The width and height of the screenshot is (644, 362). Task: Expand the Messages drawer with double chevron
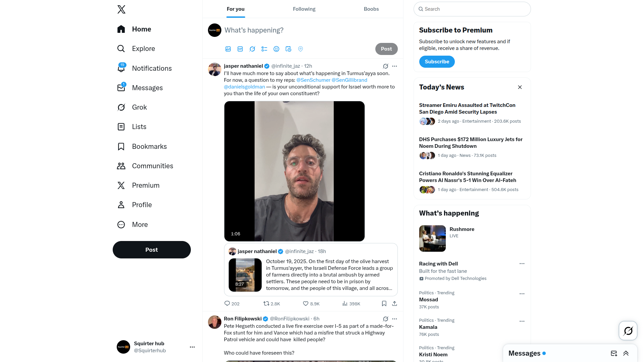tap(626, 353)
